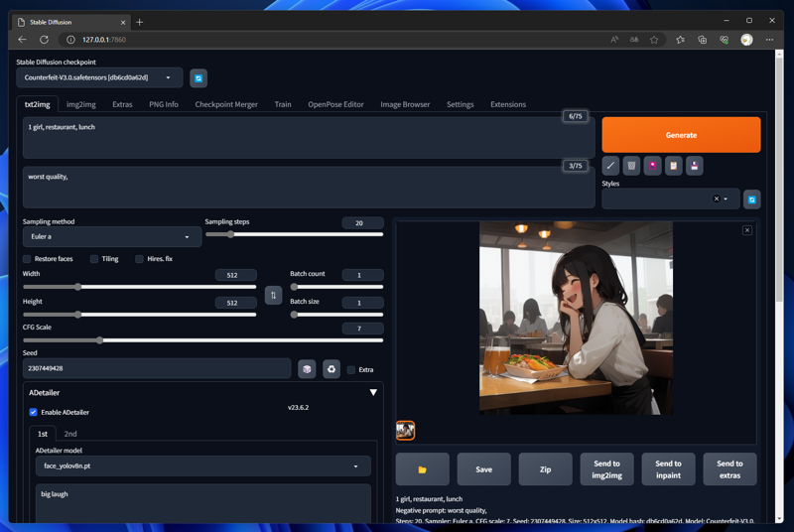794x532 pixels.
Task: Open the Sampling method dropdown
Action: pyautogui.click(x=112, y=237)
